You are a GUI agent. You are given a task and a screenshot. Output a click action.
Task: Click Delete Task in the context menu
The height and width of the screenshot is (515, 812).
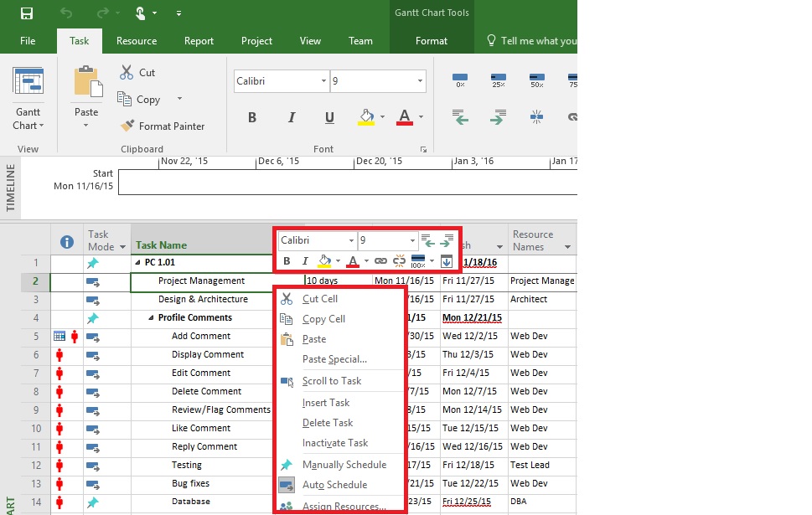(328, 423)
